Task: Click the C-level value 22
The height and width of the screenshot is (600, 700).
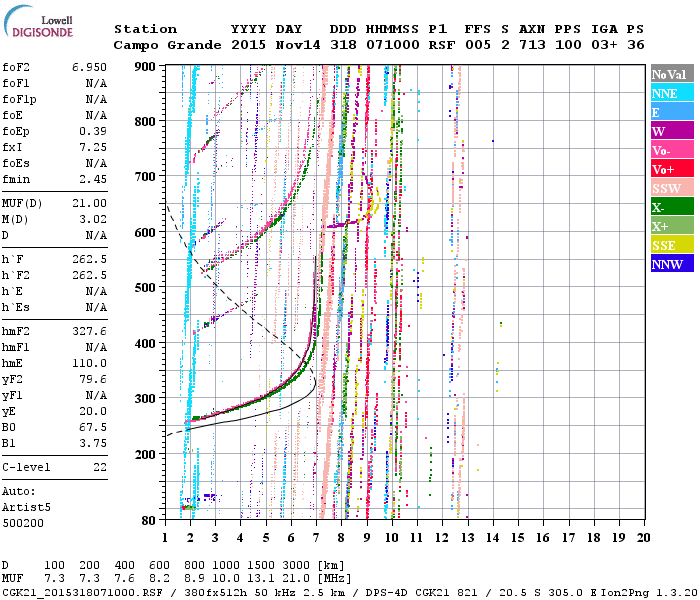Action: click(100, 467)
